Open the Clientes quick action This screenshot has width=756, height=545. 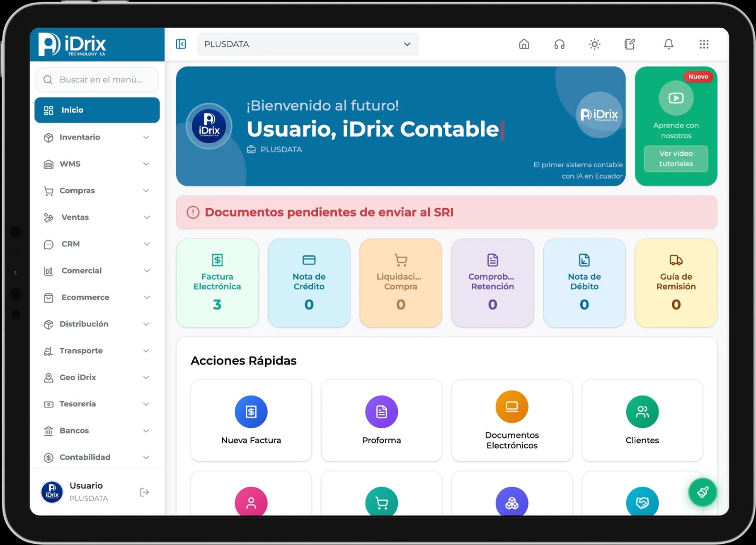(642, 420)
